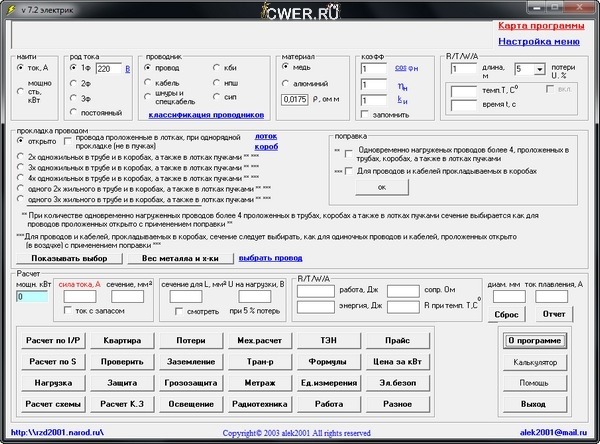600x444 pixels.
Task: Check the смотреть checkbox
Action: pos(179,311)
